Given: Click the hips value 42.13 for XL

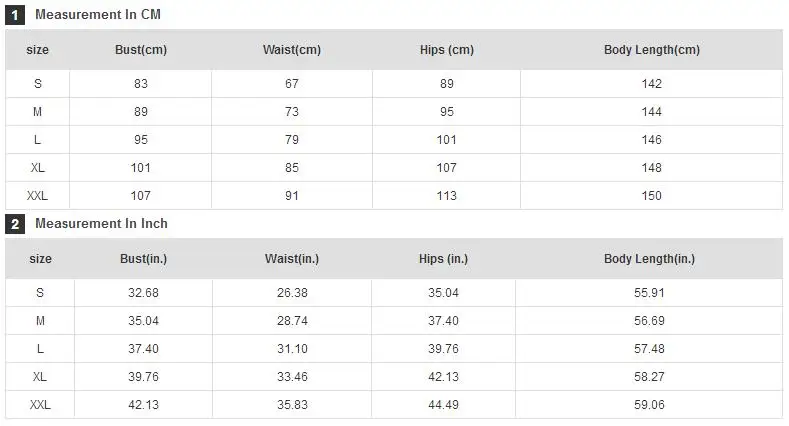Looking at the screenshot, I should coord(443,377).
